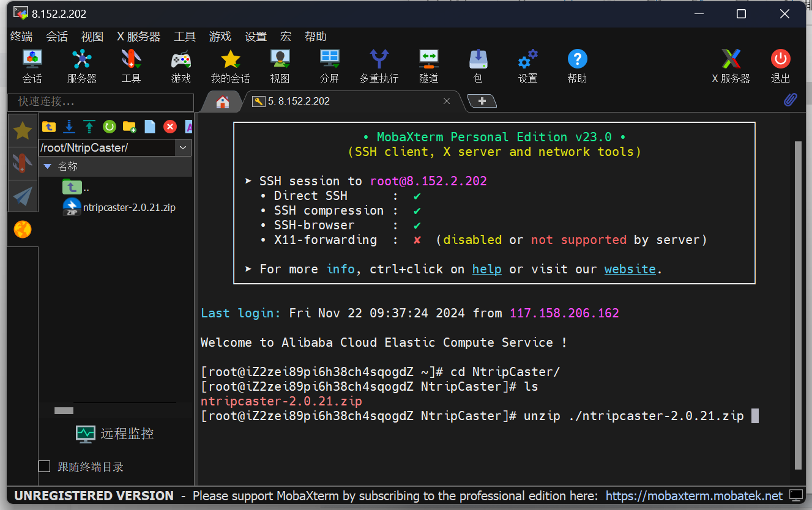The height and width of the screenshot is (510, 812).
Task: Enable 跟随终端目录 checkbox
Action: click(x=44, y=467)
